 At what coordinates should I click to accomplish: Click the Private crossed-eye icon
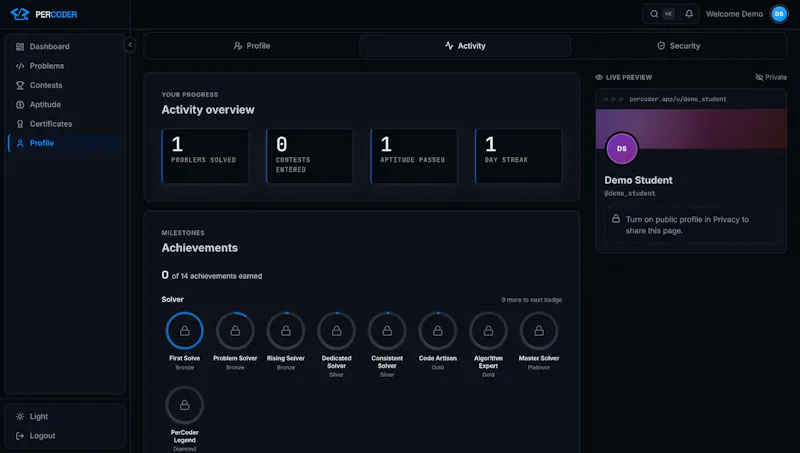(x=759, y=78)
